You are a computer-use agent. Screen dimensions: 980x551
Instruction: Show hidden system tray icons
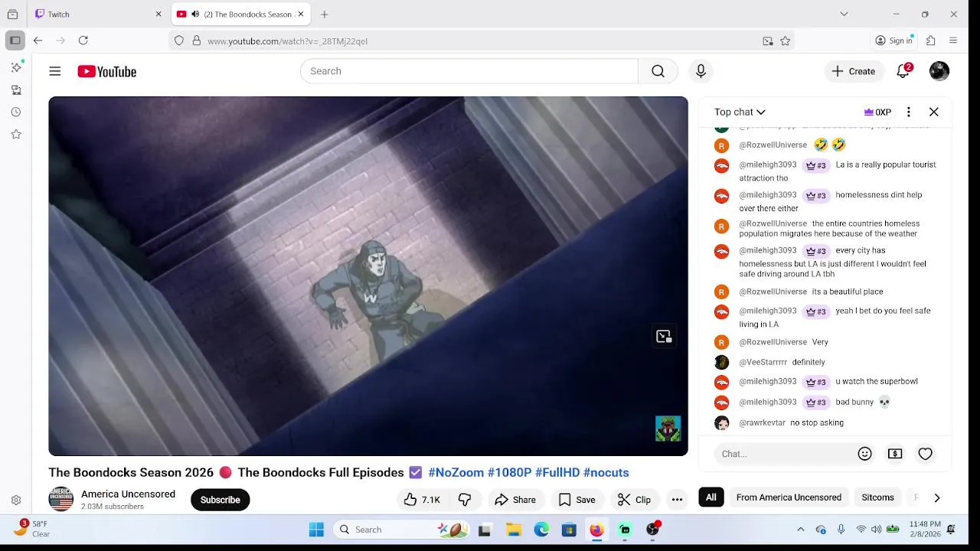pos(801,530)
